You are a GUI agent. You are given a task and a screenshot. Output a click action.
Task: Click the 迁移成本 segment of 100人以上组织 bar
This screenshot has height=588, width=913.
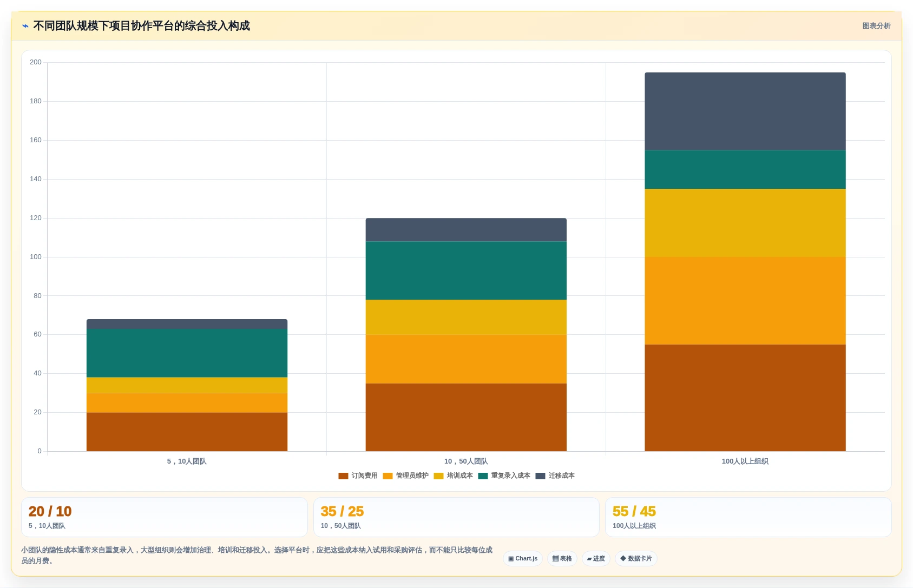(x=745, y=111)
